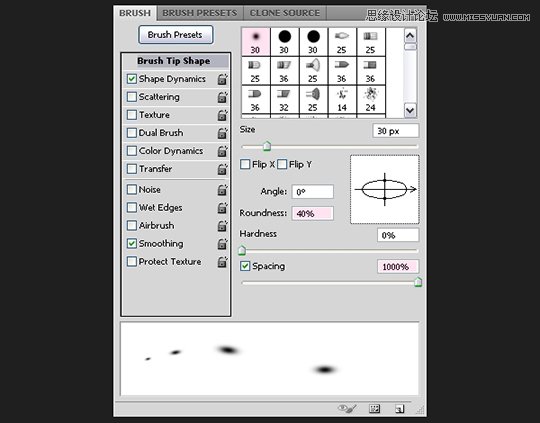Toggle lock icon beside Texture
540x423 pixels.
222,115
